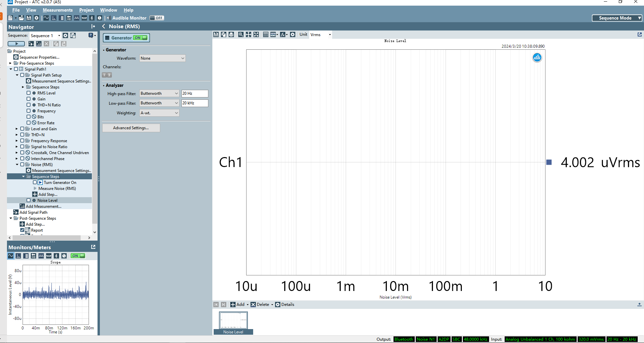Show the data table via graph toolbar icon

tap(266, 34)
